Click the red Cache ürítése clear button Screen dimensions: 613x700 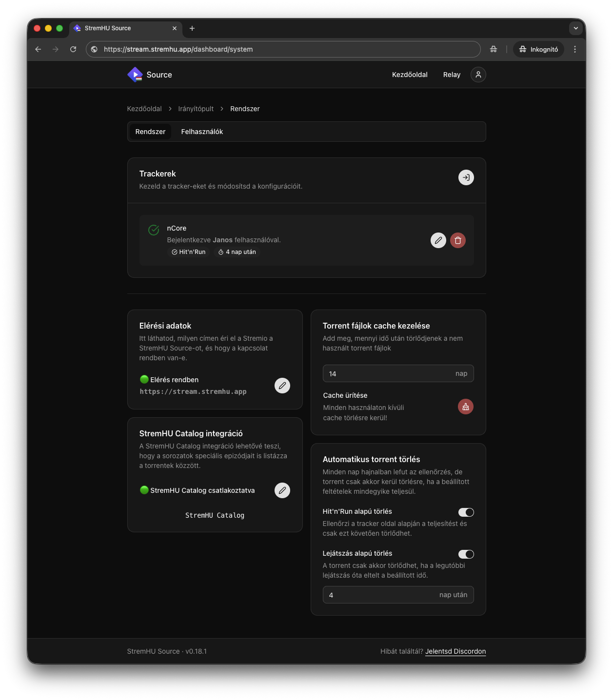click(465, 407)
